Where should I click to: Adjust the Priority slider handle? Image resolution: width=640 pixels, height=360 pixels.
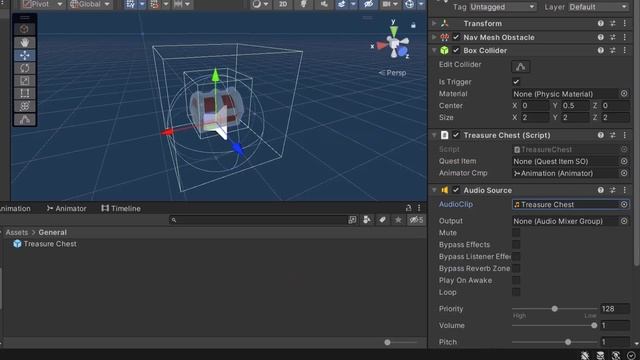coord(555,309)
